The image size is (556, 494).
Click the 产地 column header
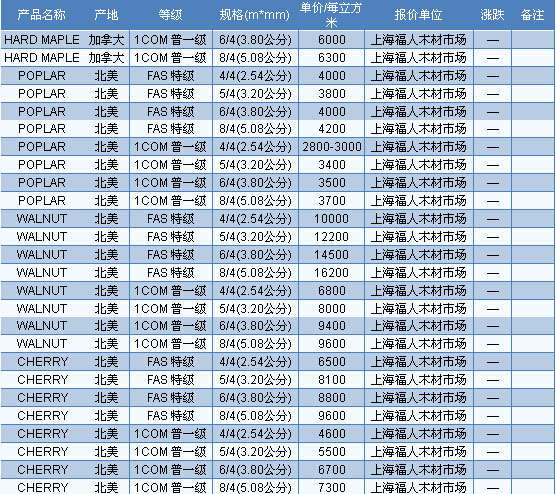pyautogui.click(x=106, y=15)
